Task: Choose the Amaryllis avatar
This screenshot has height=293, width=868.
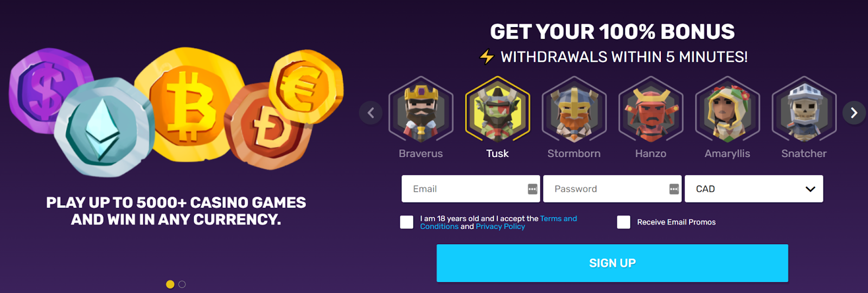Action: point(727,111)
